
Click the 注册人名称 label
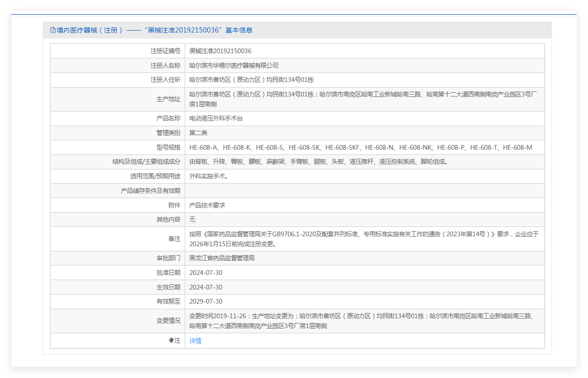(165, 65)
